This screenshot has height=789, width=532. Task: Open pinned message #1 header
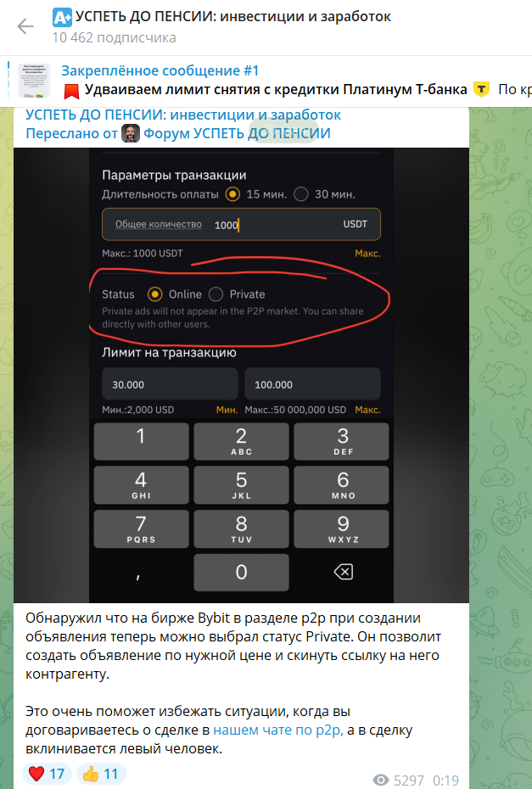pyautogui.click(x=160, y=70)
